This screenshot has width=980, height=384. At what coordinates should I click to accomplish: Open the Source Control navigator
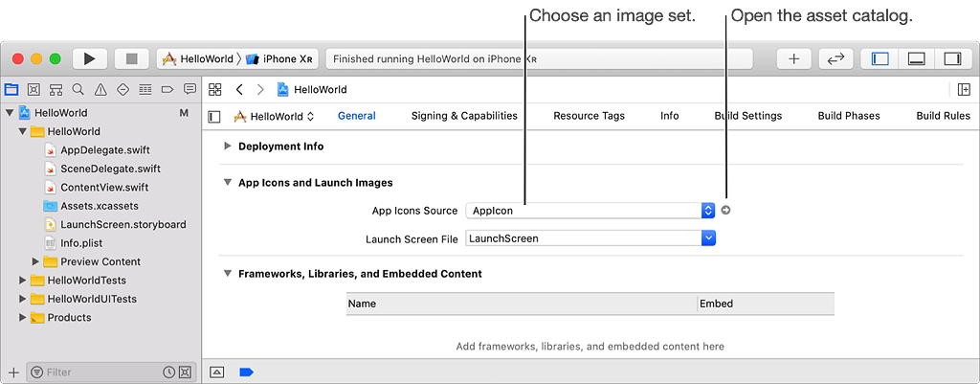pyautogui.click(x=33, y=89)
